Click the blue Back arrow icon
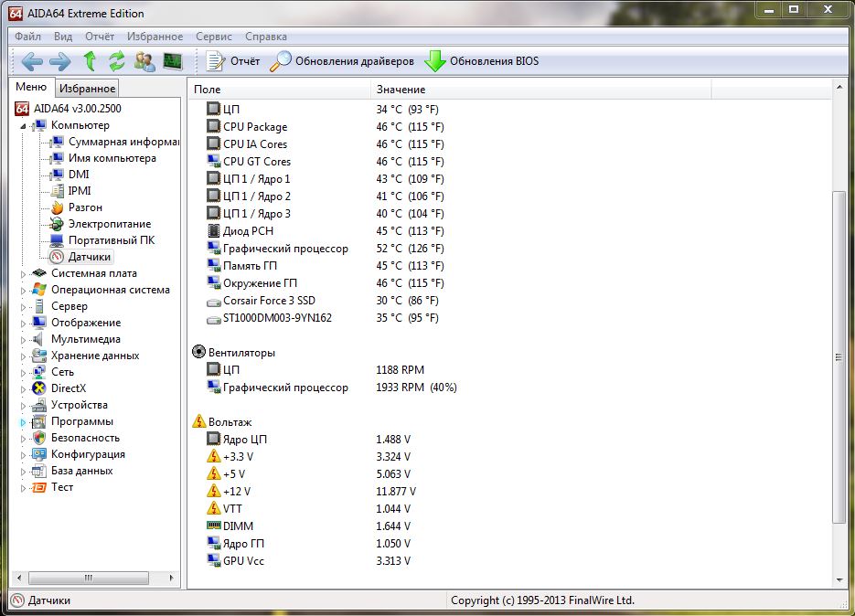 (x=32, y=61)
